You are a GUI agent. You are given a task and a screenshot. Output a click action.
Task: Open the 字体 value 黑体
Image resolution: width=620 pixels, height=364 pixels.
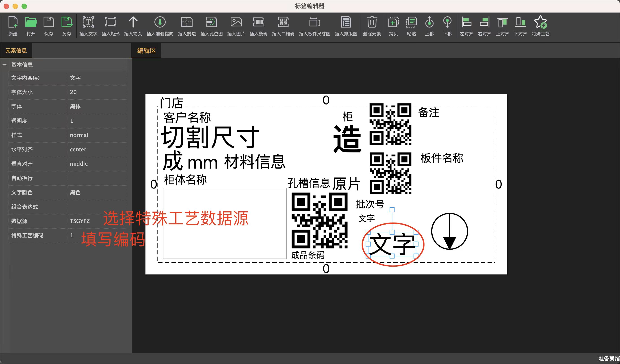point(98,106)
